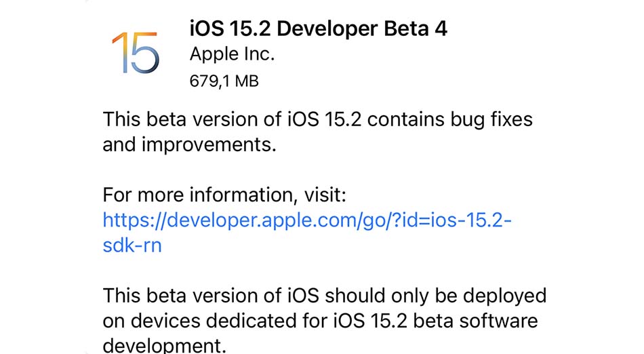Click the colorful iOS 15 logo icon
This screenshot has height=354, width=644.
click(136, 53)
